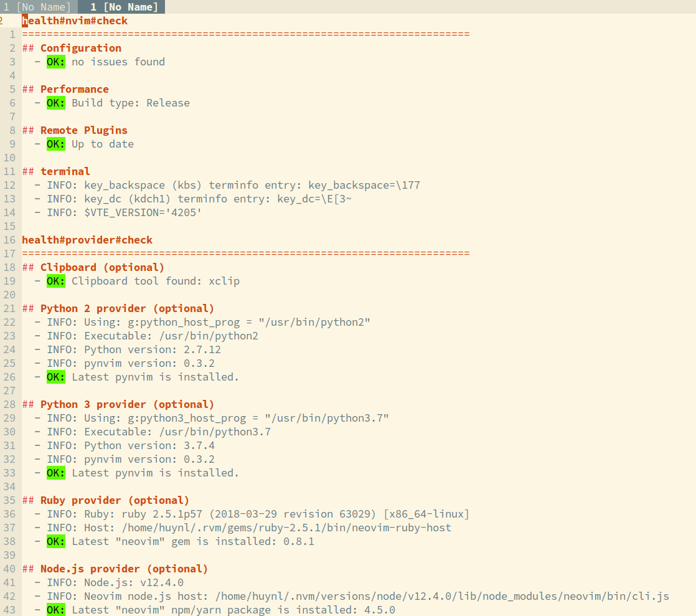Screen dimensions: 696x616
Task: Click pynvim version line on row 32
Action: [x=125, y=459]
